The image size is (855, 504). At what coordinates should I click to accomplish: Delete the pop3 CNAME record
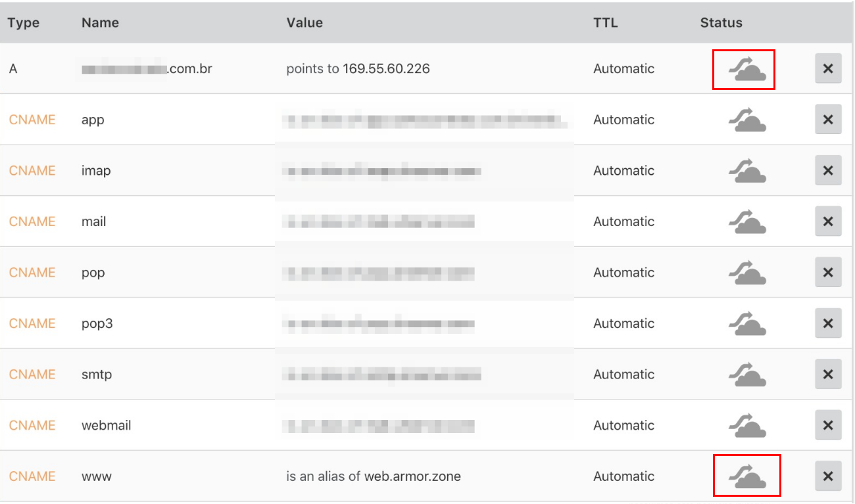828,323
